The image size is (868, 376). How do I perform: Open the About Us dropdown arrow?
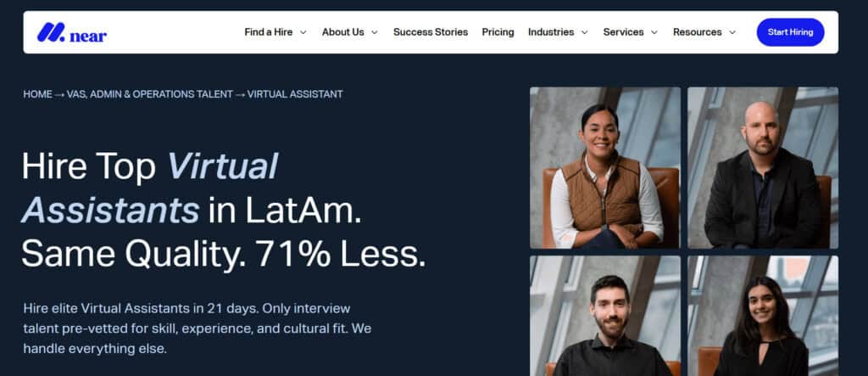374,32
